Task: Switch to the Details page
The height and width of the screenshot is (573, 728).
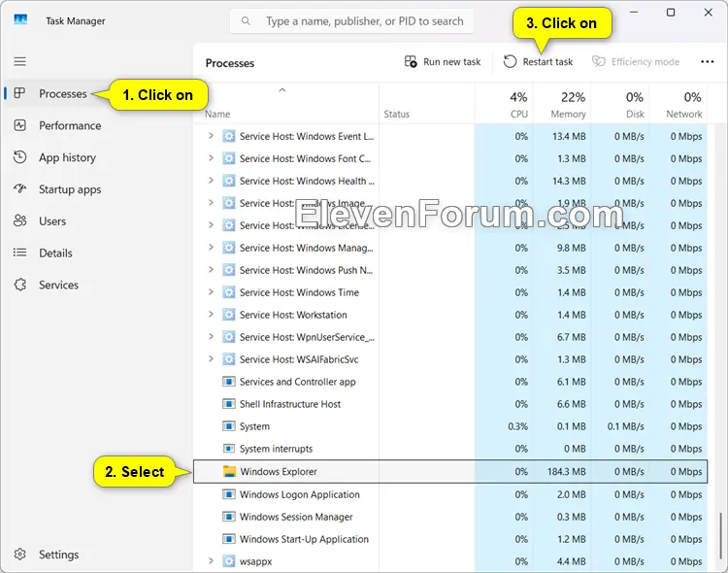Action: 55,253
